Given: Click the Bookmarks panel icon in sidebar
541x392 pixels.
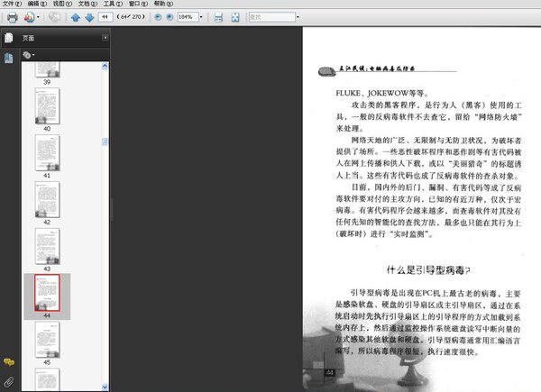Looking at the screenshot, I should click(x=9, y=58).
